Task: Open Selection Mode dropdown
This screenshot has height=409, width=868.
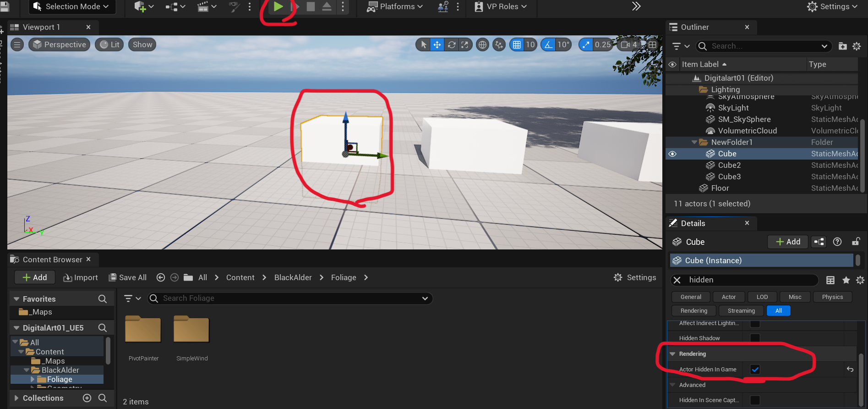Action: (x=72, y=6)
